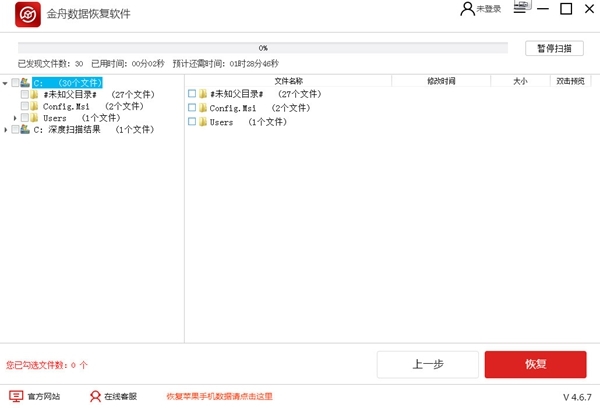This screenshot has height=408, width=600.
Task: Expand the C: 深度扫描结果 node
Action: pos(5,130)
